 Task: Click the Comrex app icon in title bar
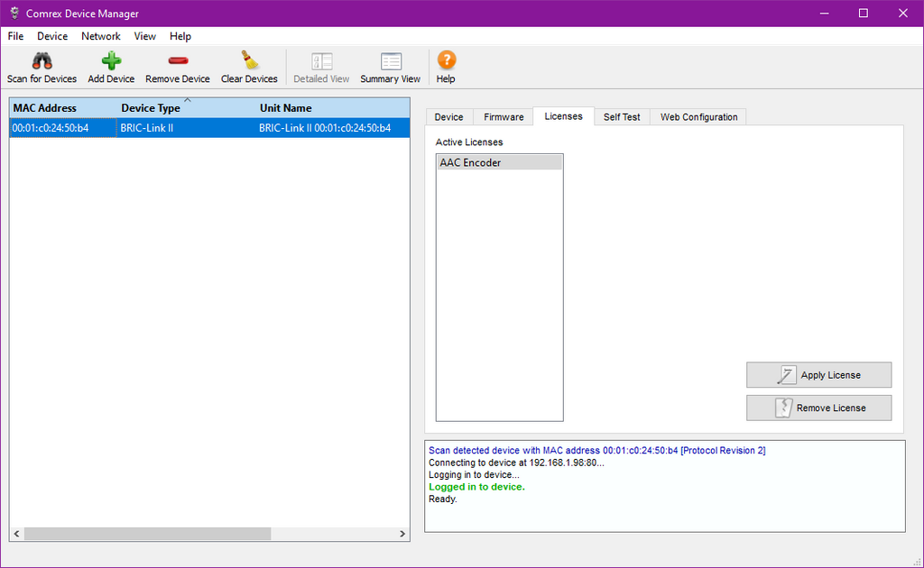pyautogui.click(x=14, y=13)
